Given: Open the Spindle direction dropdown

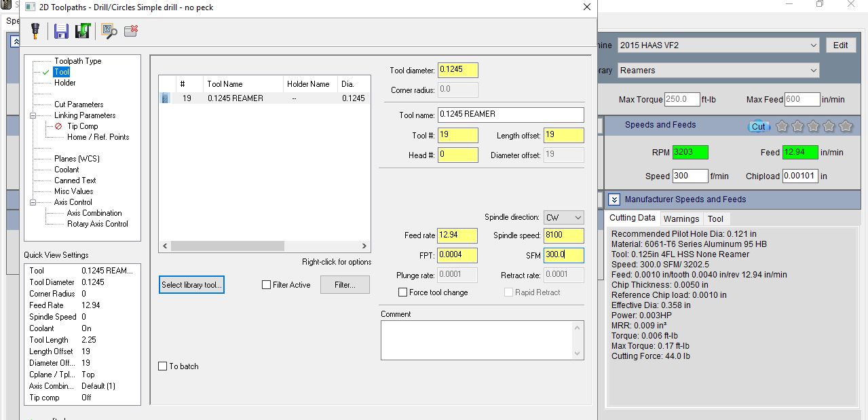Looking at the screenshot, I should [563, 218].
